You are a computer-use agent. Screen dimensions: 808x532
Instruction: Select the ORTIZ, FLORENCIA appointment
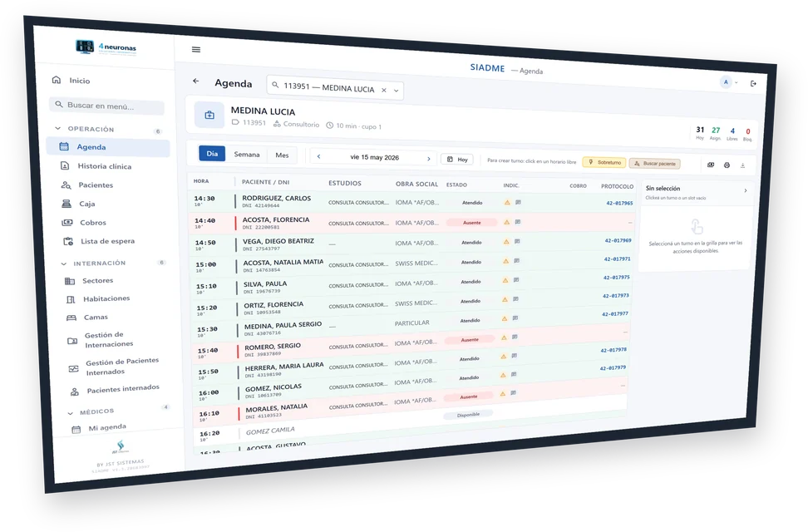pos(410,305)
